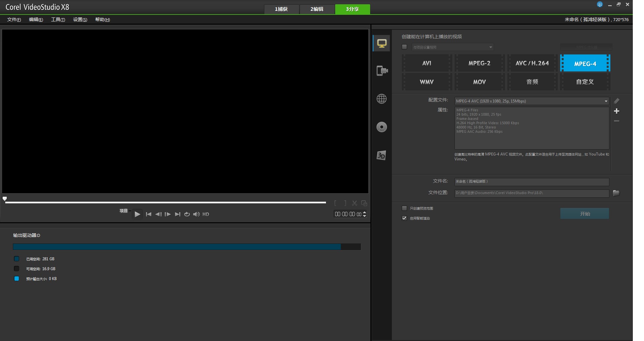Image resolution: width=644 pixels, height=341 pixels.
Task: Click the 文件位置 file location field
Action: [532, 193]
